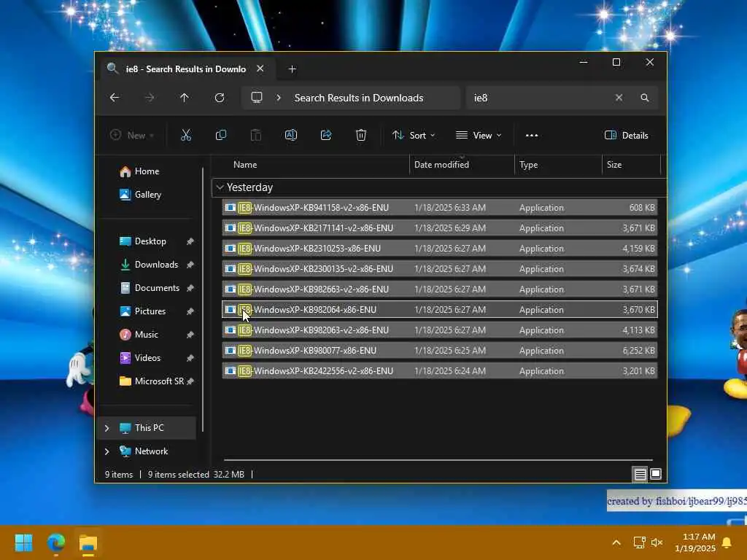Select IE8-WindowsXP-KB980077-x86-ENU file
747x560 pixels.
[439, 351]
